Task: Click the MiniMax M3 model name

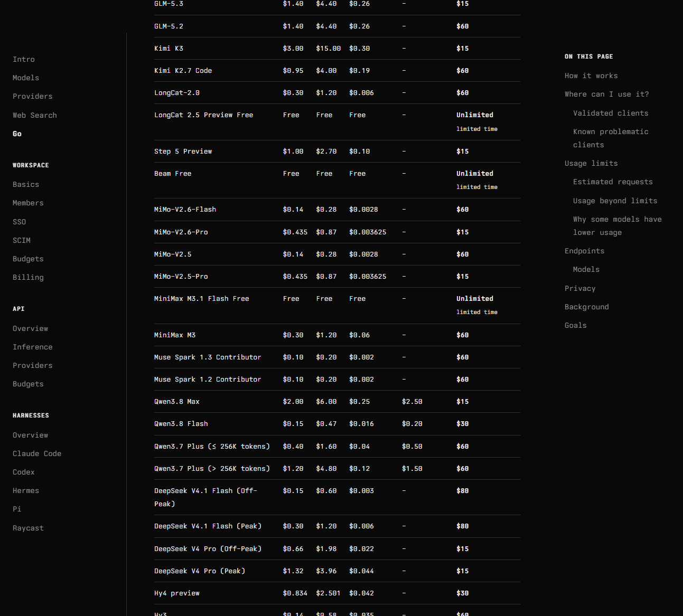Action: [x=175, y=335]
